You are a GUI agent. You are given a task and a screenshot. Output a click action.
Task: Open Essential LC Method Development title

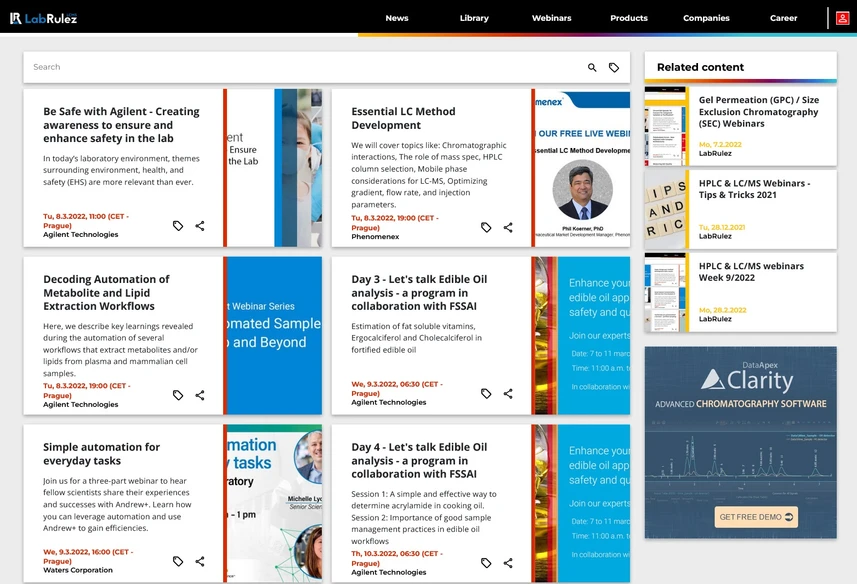tap(403, 118)
